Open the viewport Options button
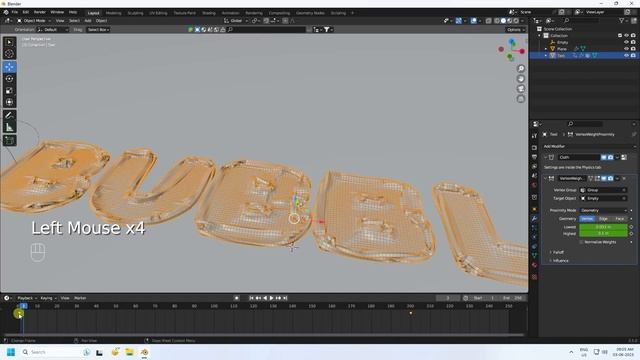640x360 pixels. [x=515, y=29]
